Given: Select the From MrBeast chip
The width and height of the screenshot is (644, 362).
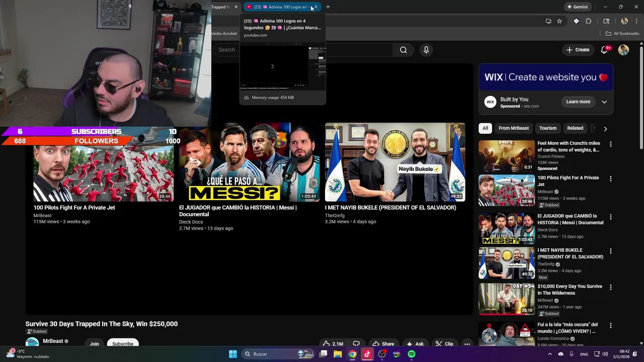Looking at the screenshot, I should pos(514,128).
